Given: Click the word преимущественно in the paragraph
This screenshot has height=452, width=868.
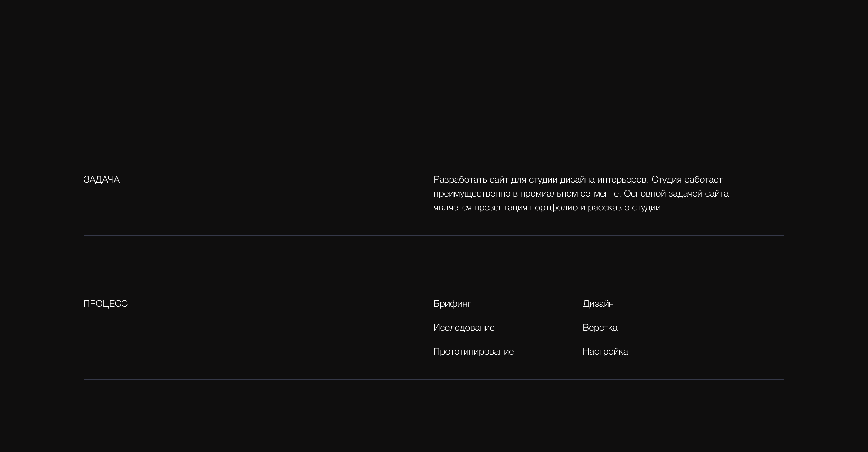Looking at the screenshot, I should click(472, 194).
